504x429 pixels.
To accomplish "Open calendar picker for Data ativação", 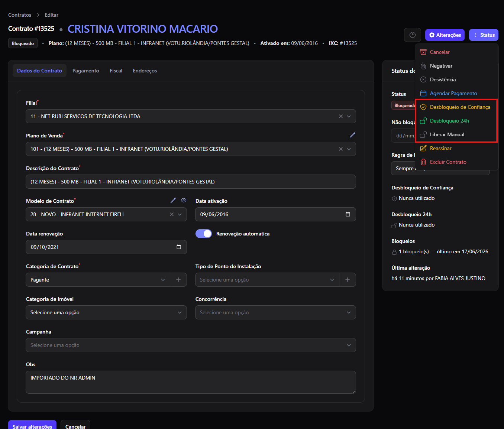I will point(348,214).
